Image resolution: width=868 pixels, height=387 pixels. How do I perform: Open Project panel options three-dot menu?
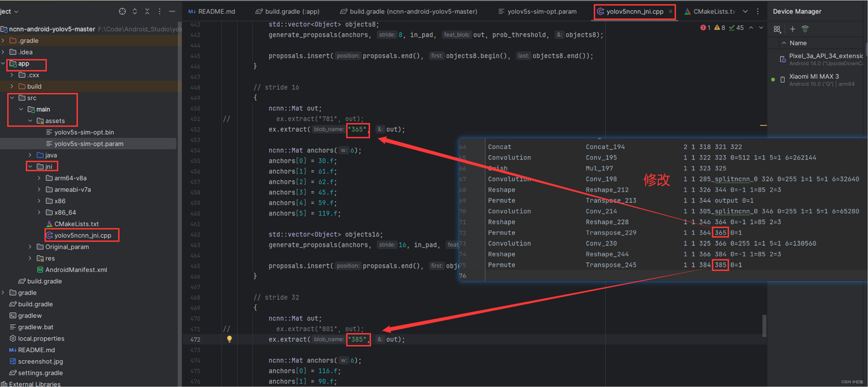click(x=160, y=11)
